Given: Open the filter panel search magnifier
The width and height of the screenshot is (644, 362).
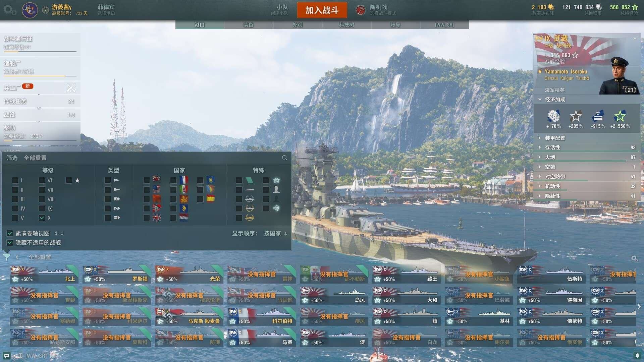Looking at the screenshot, I should click(x=284, y=158).
